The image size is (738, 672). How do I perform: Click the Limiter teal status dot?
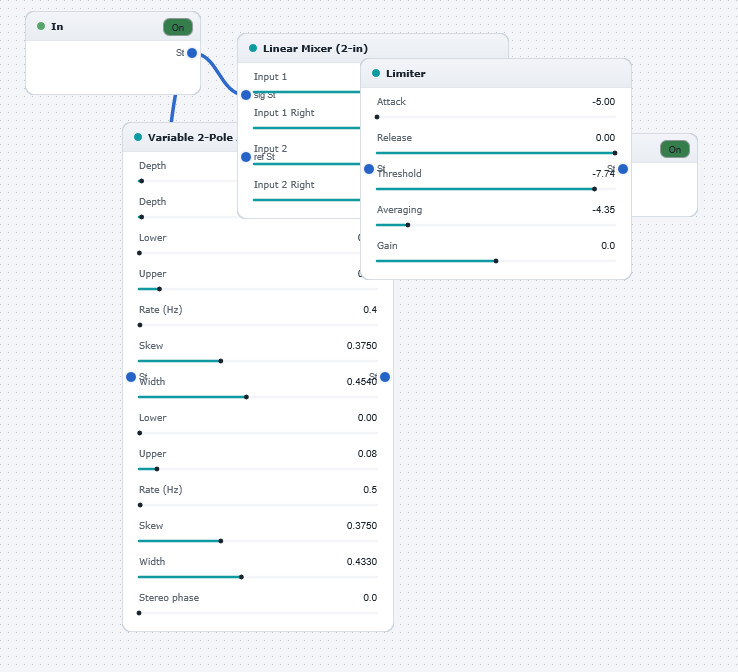(x=376, y=73)
